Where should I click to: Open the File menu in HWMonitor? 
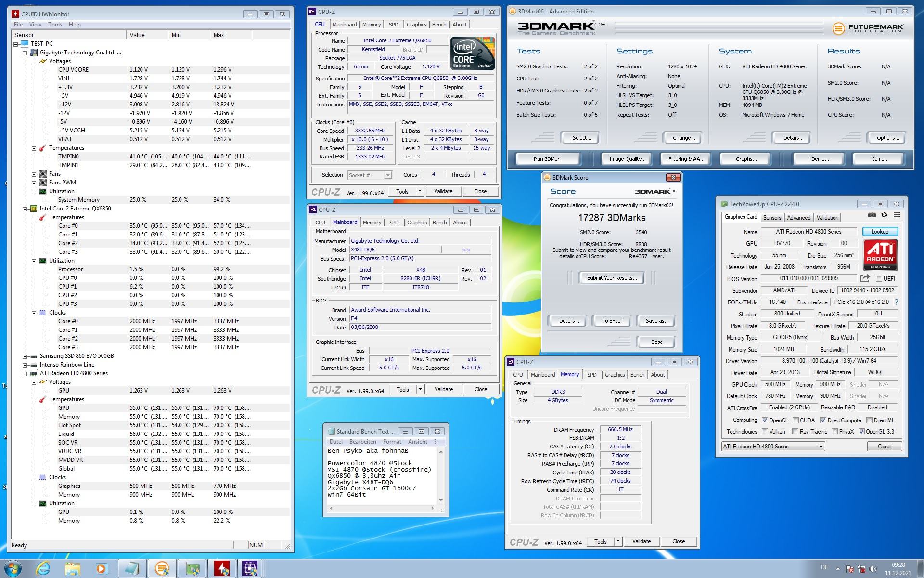18,25
